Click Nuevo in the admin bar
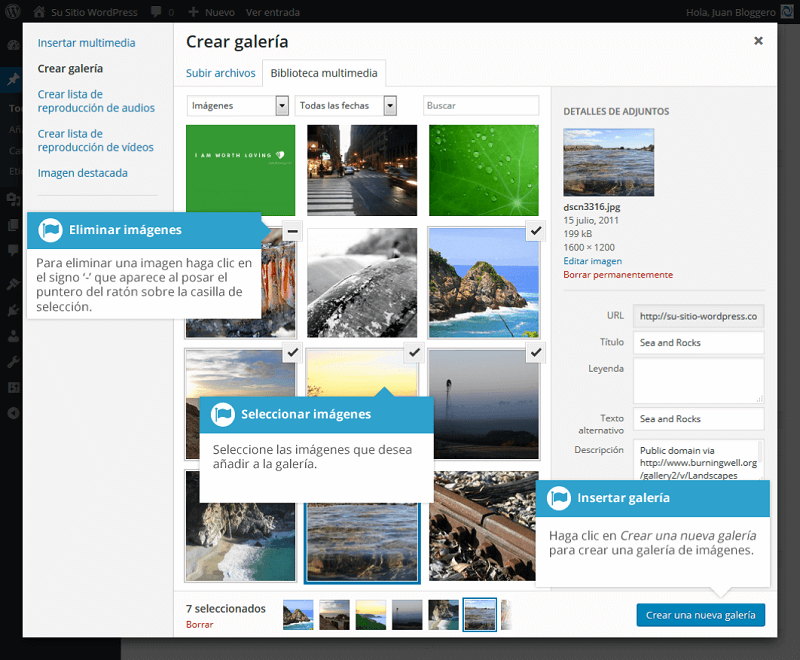 [x=219, y=12]
